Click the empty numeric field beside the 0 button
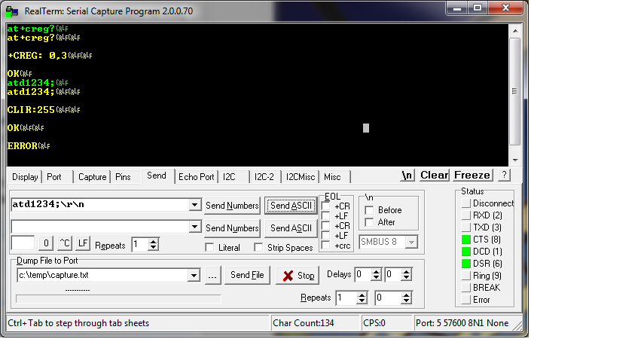Viewport: 644px width, 348px height. pyautogui.click(x=22, y=243)
